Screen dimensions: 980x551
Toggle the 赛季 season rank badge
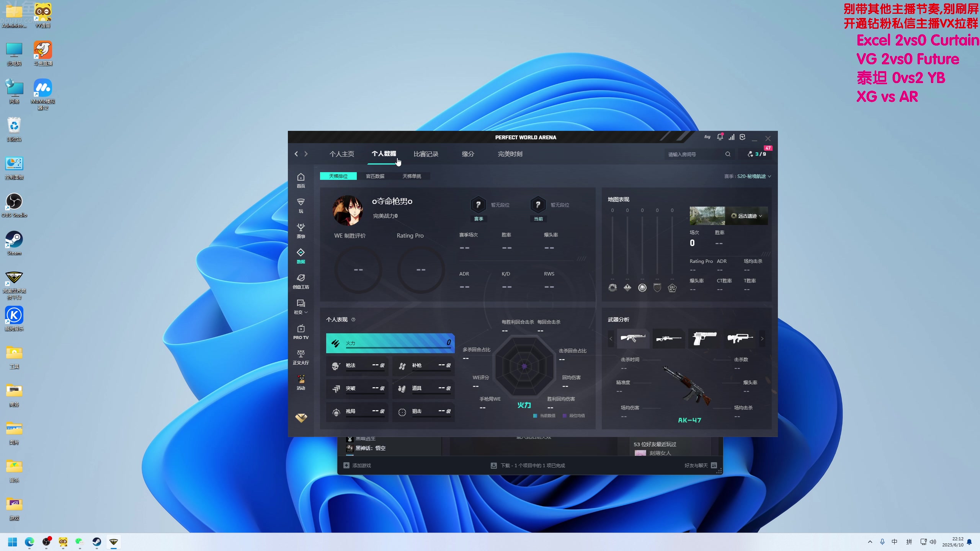[479, 209]
